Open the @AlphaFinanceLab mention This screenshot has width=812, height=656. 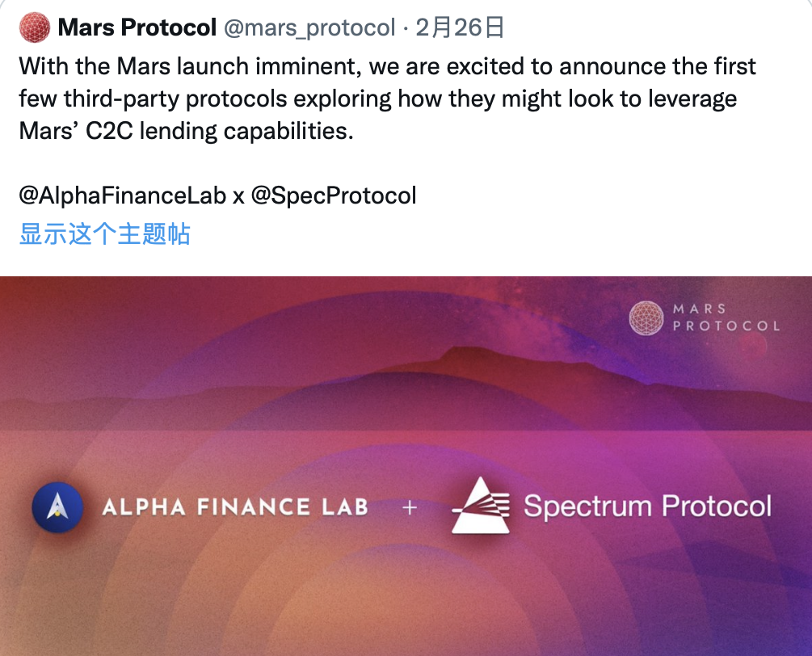(x=122, y=196)
